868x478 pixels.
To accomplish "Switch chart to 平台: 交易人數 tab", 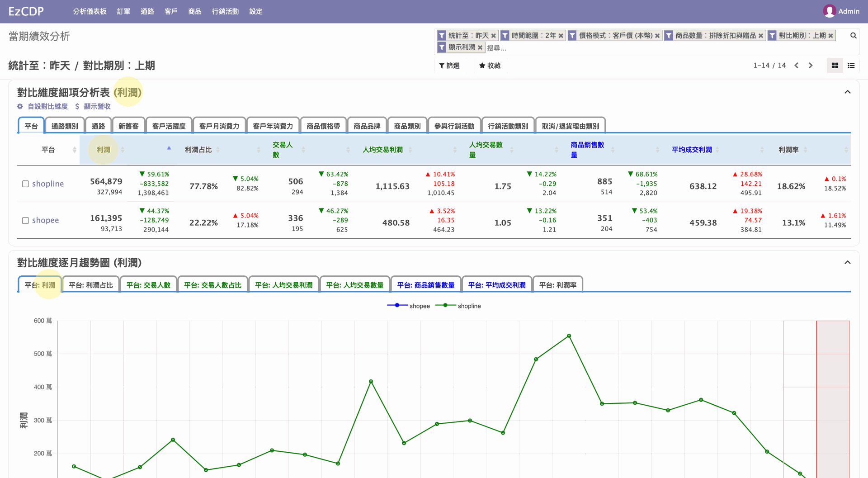I will coord(148,284).
